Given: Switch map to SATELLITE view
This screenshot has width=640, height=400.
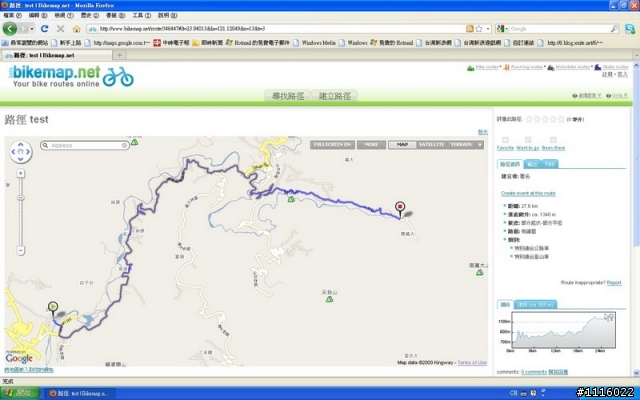Looking at the screenshot, I should click(431, 145).
